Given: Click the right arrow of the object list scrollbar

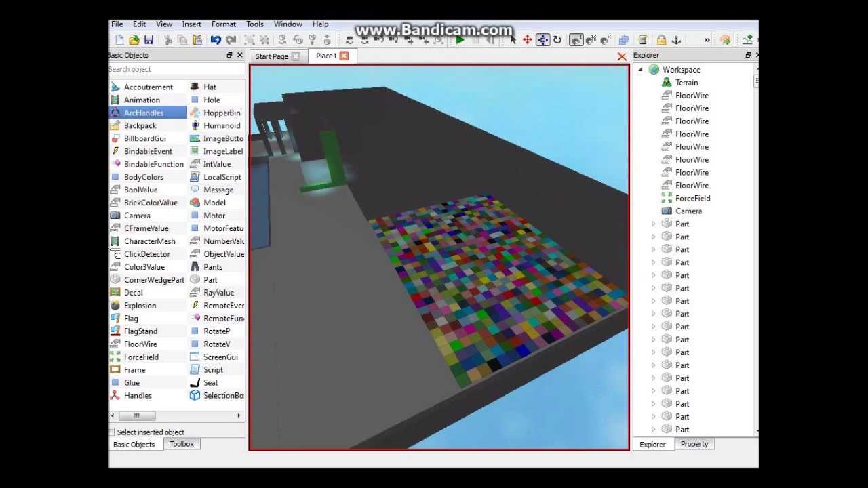Looking at the screenshot, I should click(x=239, y=415).
